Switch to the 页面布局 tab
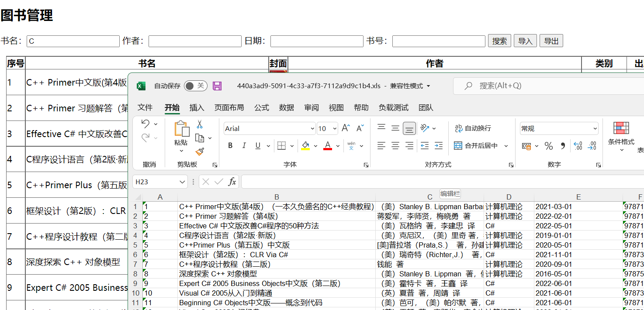This screenshot has height=310, width=644. coord(229,107)
